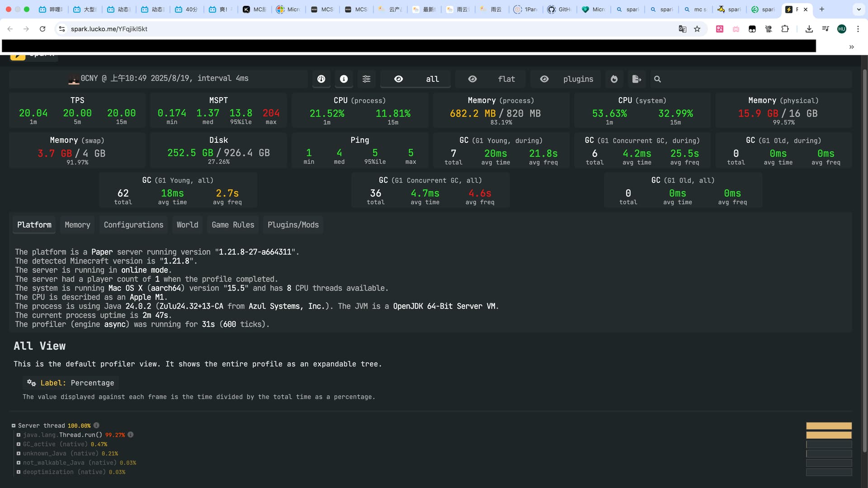Click the export file icon
Screen dimensions: 868x488
point(637,79)
